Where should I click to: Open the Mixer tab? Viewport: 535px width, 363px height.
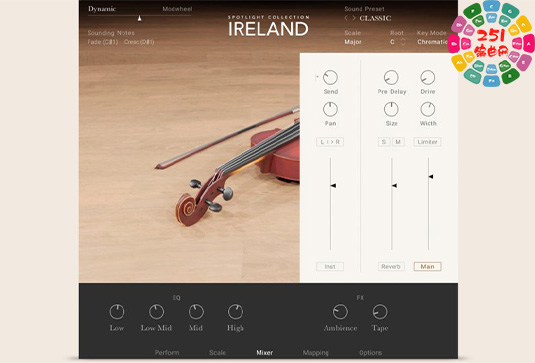[x=264, y=352]
